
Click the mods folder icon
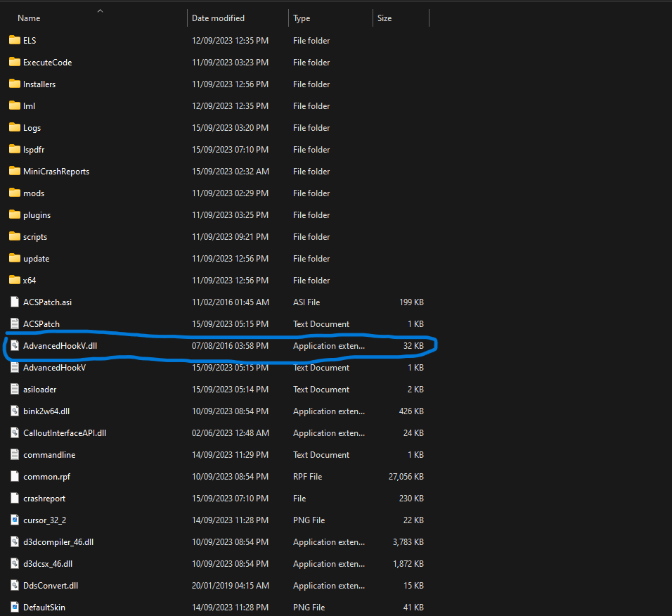(x=15, y=193)
